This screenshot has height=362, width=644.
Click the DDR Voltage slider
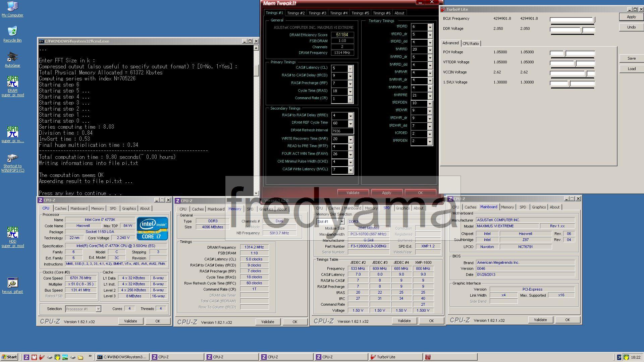(x=572, y=31)
